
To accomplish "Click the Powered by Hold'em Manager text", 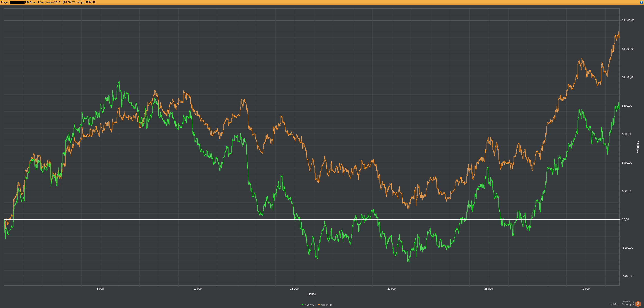I will pos(621,303).
